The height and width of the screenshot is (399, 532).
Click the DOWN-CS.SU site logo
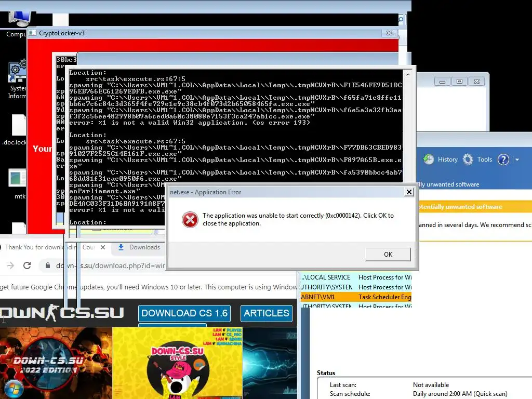click(62, 313)
